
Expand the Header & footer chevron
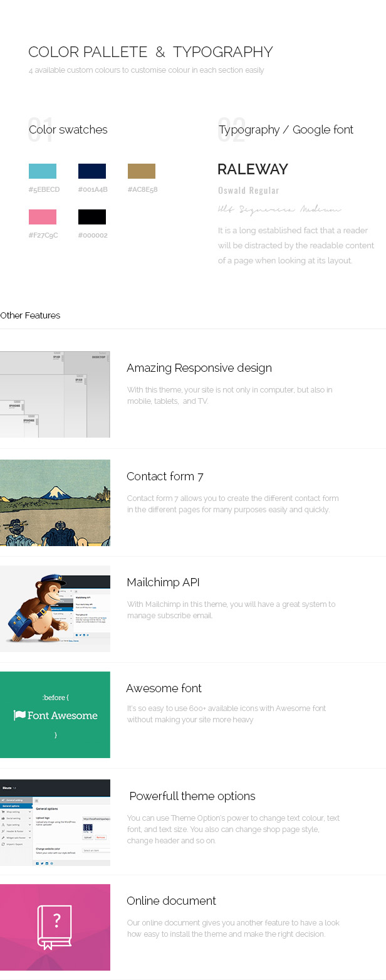point(29,831)
